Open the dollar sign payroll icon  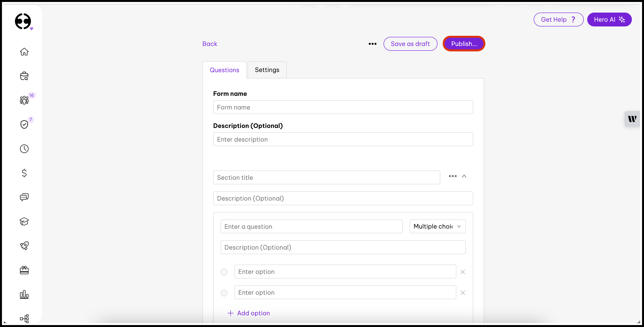coord(24,173)
